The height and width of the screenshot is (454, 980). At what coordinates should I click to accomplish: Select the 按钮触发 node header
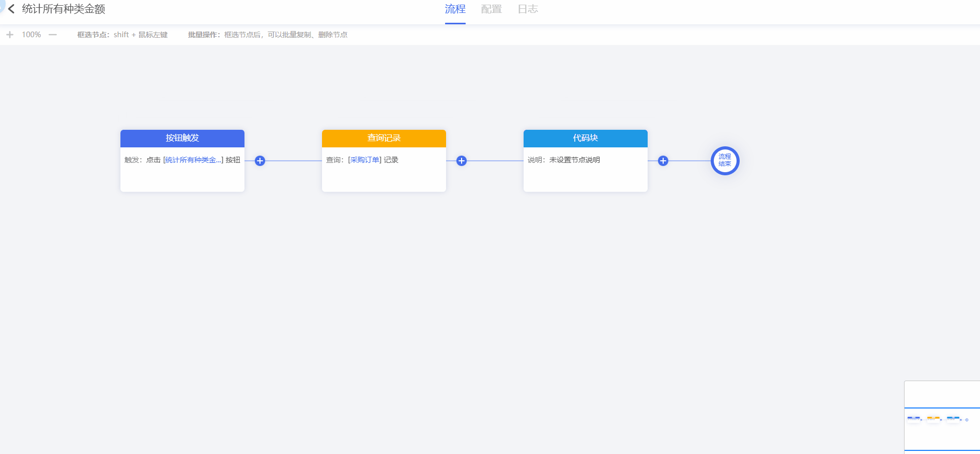click(x=182, y=138)
